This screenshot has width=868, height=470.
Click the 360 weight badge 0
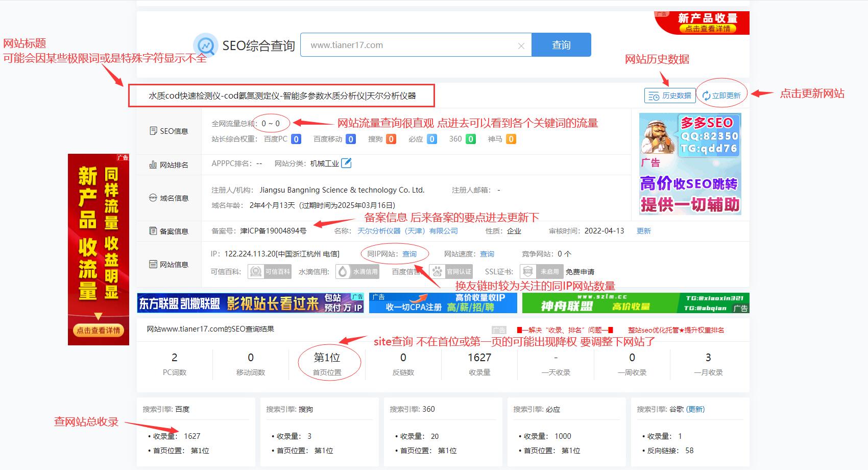click(x=471, y=139)
